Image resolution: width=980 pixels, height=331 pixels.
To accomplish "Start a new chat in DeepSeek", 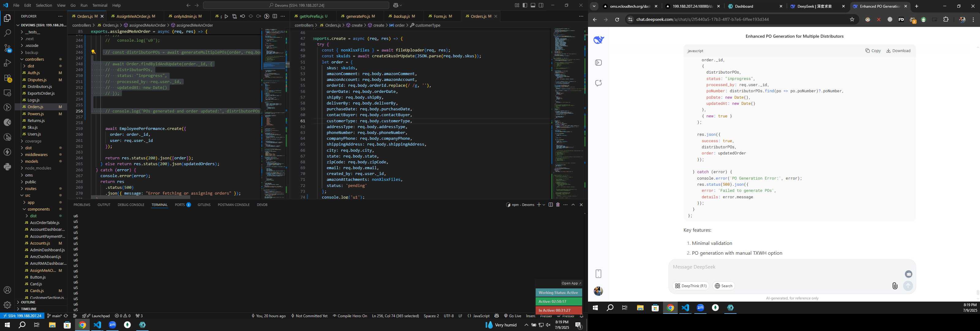I will coord(598,83).
